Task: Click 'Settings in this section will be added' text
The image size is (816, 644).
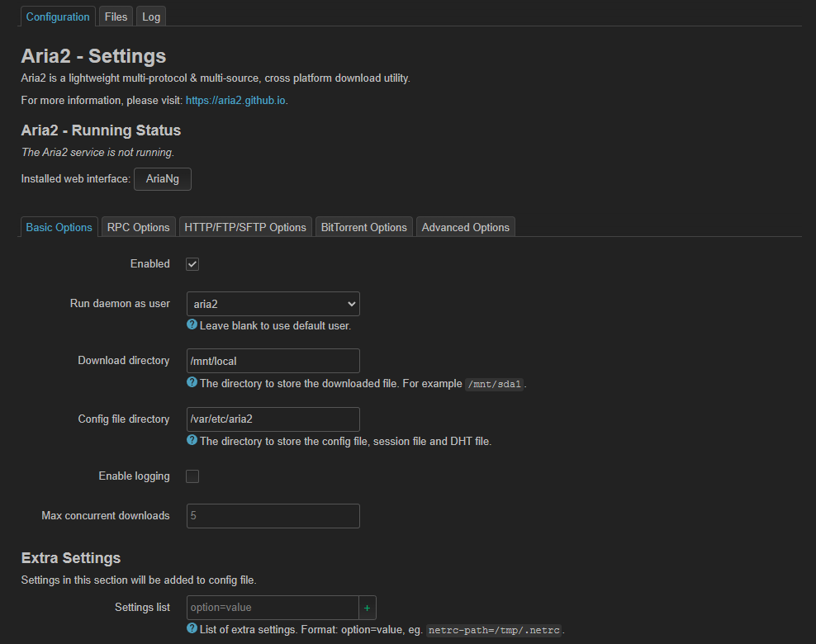Action: point(139,580)
